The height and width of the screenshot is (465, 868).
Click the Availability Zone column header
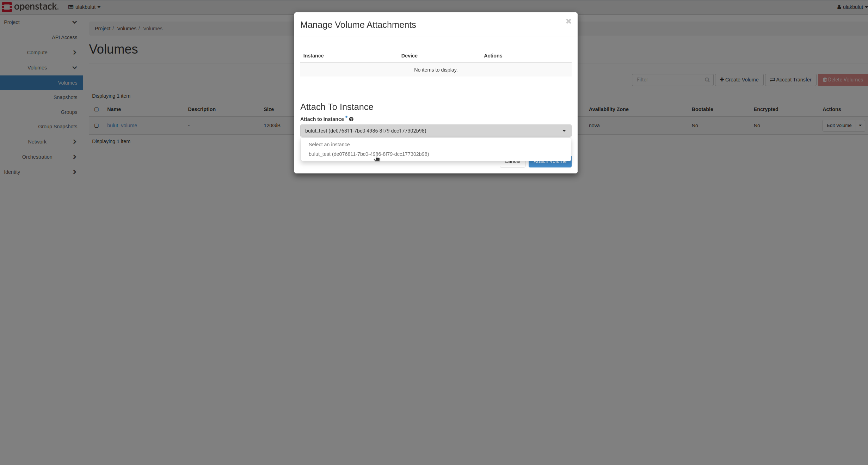point(609,109)
